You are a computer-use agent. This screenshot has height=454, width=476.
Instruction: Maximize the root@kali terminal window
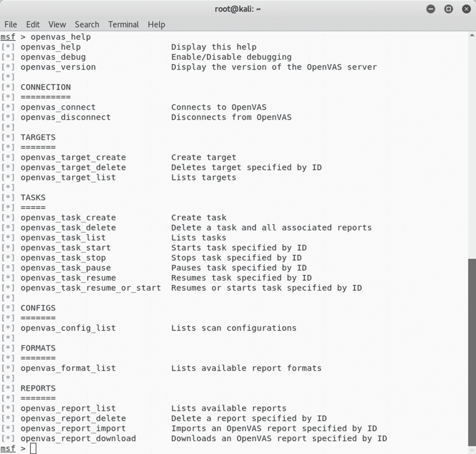coord(448,9)
